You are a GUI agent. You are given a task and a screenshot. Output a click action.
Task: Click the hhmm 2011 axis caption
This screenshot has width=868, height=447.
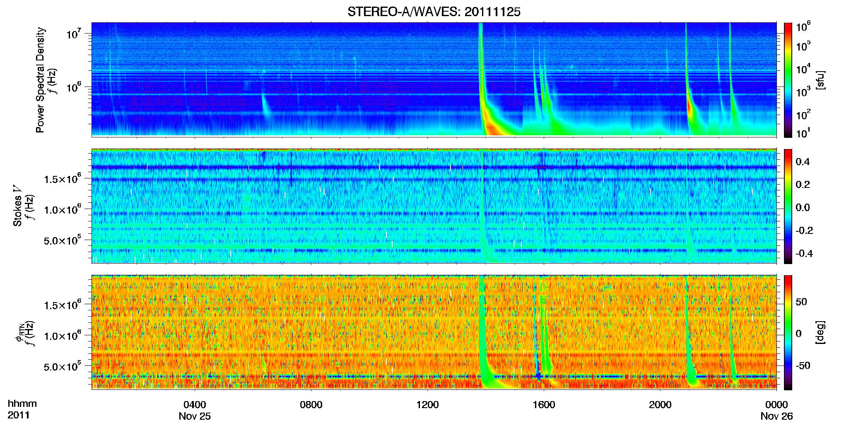coord(22,409)
